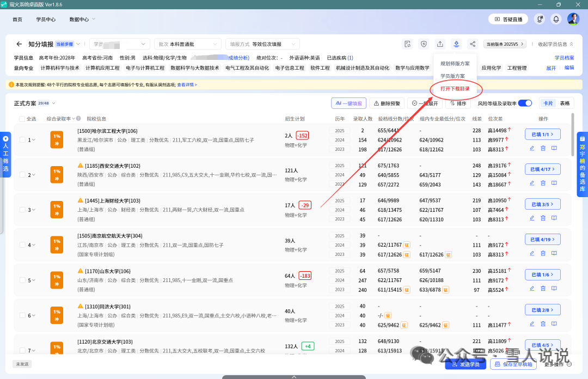Screen dimensions: 588x379
Task: Toggle the 风险等级及录取率 switch
Action: pos(525,103)
